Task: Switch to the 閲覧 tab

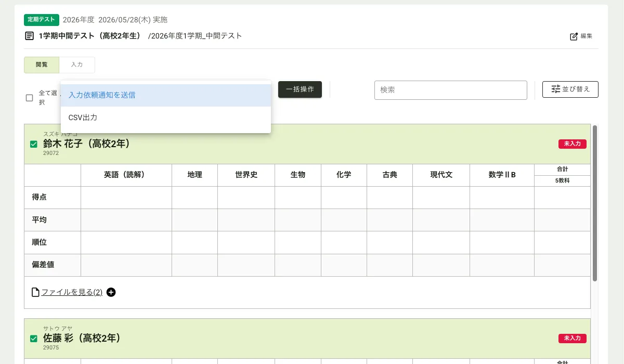Action: 42,65
